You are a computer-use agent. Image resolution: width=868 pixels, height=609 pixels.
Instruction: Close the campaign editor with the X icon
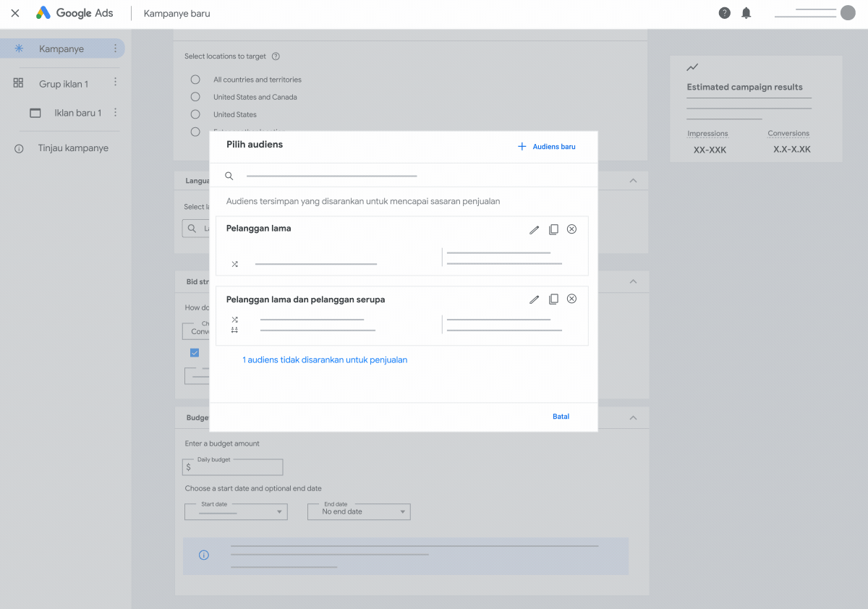click(x=15, y=13)
